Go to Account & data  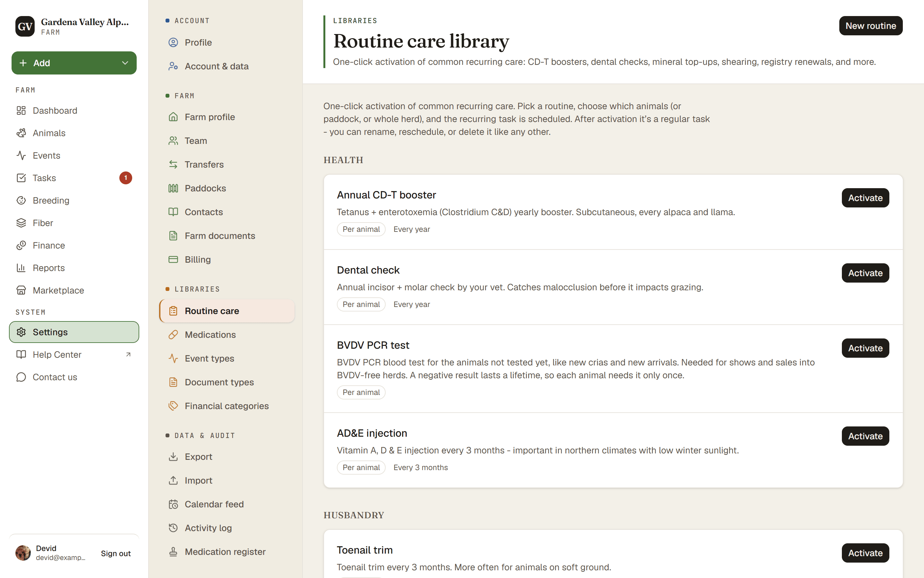tap(227, 66)
